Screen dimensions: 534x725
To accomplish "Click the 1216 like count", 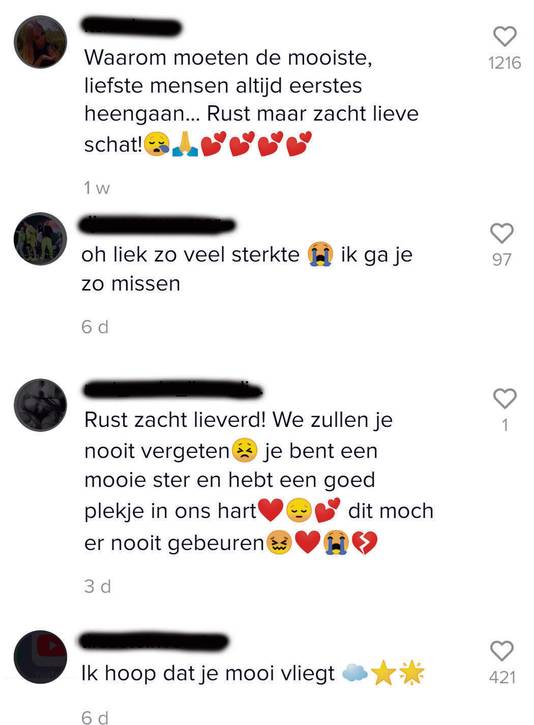I will point(504,63).
